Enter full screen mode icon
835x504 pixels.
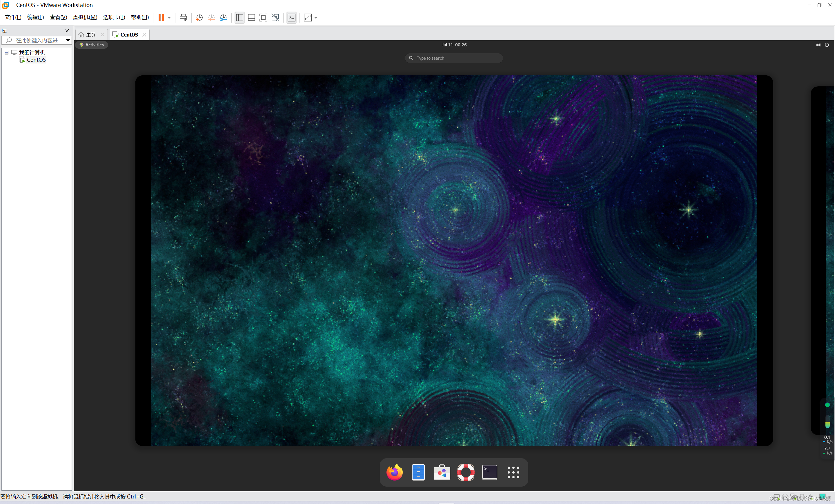[263, 18]
